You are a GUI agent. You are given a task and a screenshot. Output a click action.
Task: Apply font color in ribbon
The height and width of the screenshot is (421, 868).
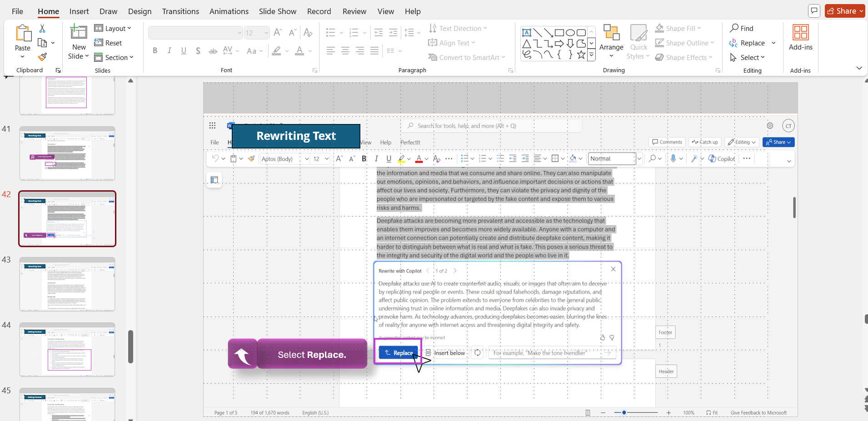pos(299,51)
